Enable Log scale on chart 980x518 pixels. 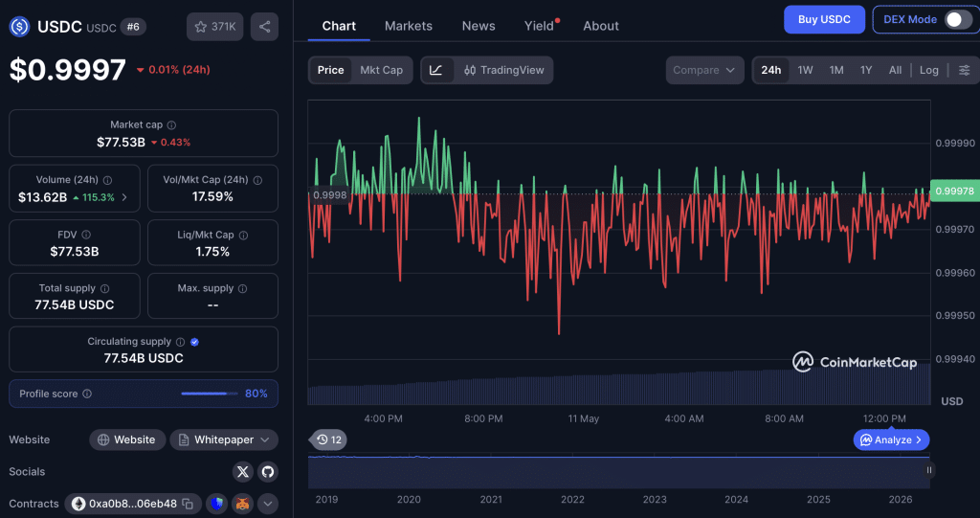928,70
